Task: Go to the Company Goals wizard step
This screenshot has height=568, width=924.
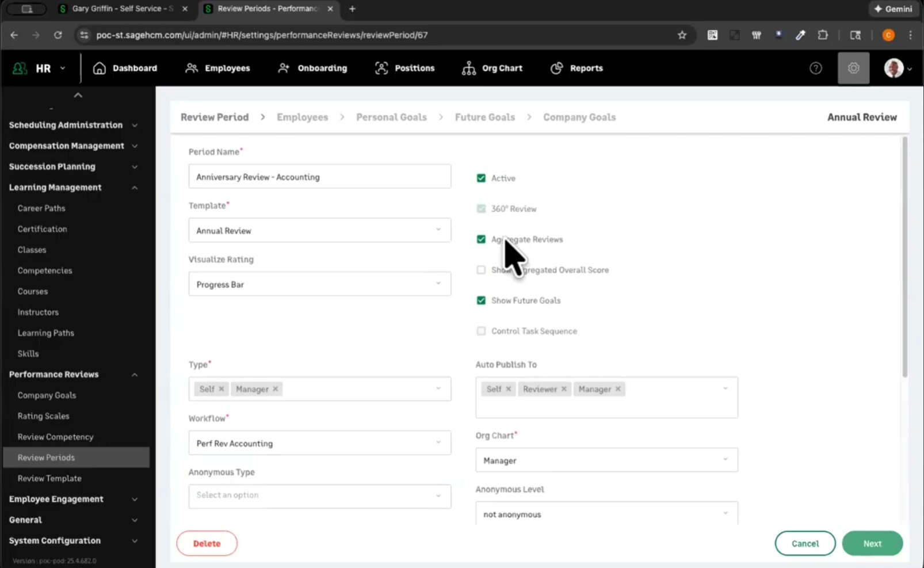Action: (579, 117)
